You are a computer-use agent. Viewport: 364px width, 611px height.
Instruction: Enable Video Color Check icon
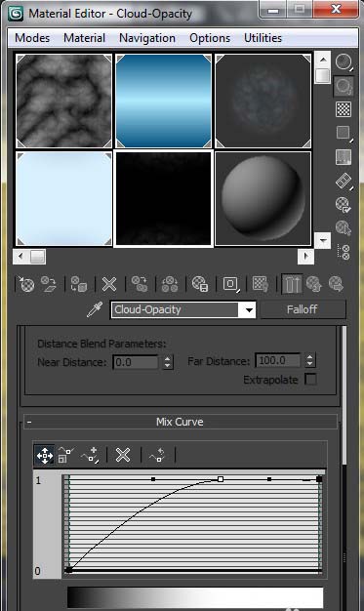(x=344, y=157)
